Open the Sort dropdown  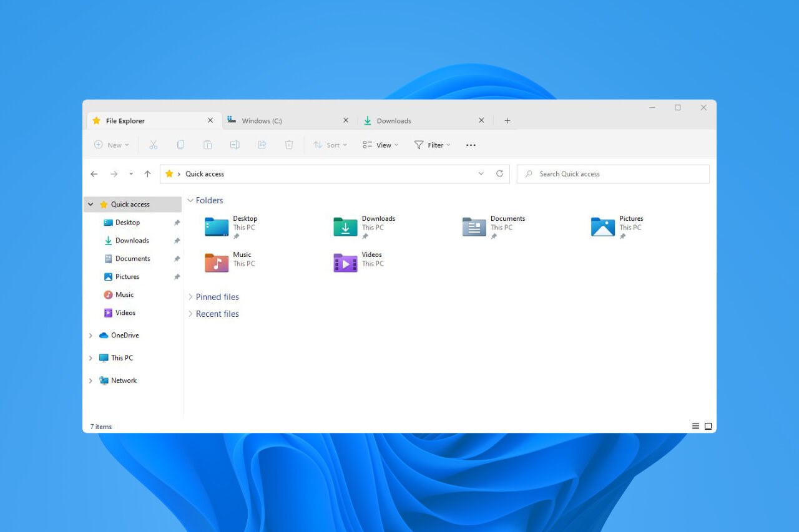click(x=330, y=145)
